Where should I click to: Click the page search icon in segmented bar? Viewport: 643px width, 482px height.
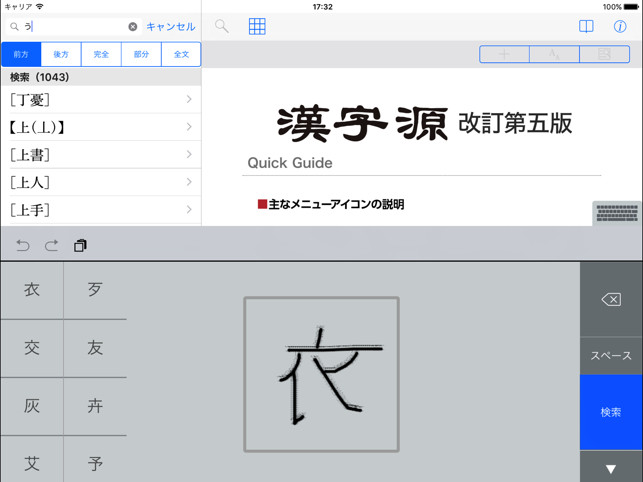click(604, 54)
